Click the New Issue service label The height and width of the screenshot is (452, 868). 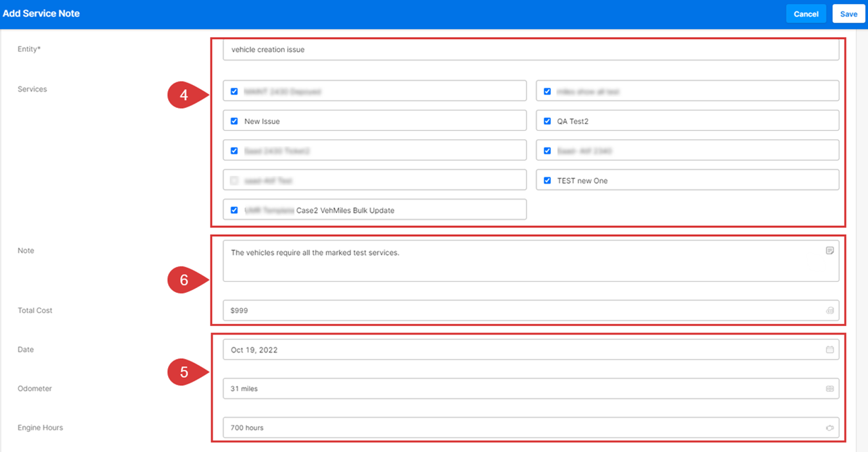point(262,121)
